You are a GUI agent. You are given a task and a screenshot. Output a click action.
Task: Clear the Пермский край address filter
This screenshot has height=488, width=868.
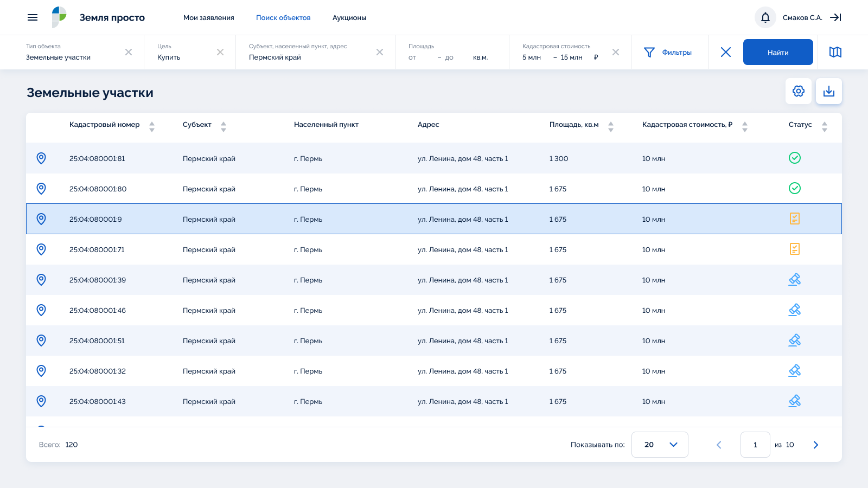[x=380, y=52]
